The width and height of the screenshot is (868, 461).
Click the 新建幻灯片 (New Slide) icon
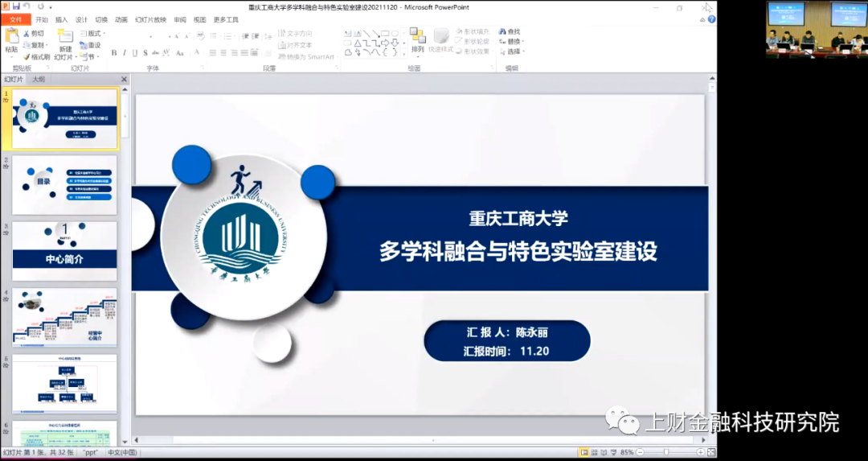(65, 37)
